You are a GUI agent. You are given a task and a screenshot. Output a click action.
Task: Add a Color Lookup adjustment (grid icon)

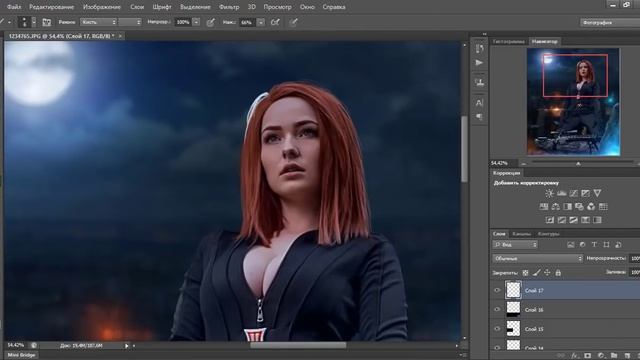point(603,207)
